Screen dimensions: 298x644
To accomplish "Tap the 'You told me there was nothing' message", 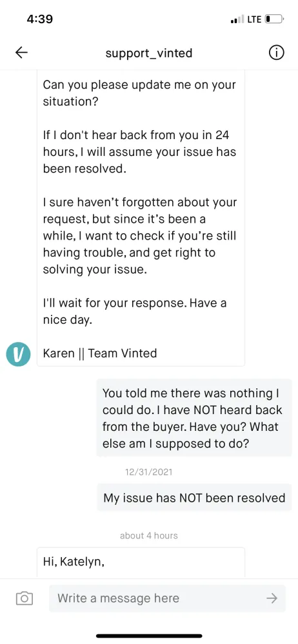I will pos(194,418).
